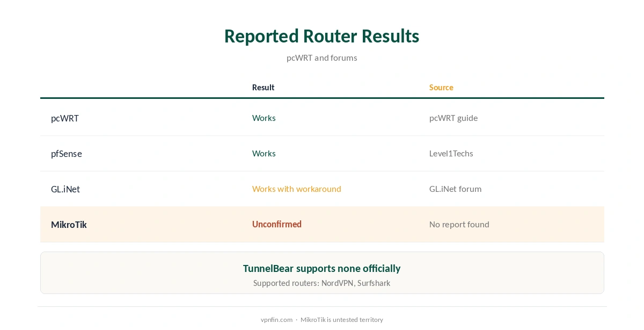Click the 'Unconfirmed' result cell

point(277,224)
